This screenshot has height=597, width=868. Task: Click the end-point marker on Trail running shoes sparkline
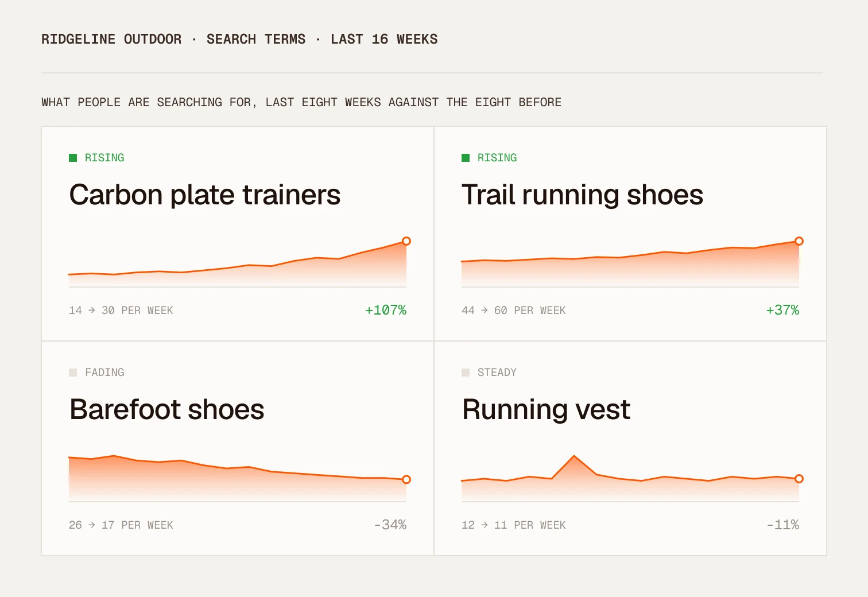[799, 241]
